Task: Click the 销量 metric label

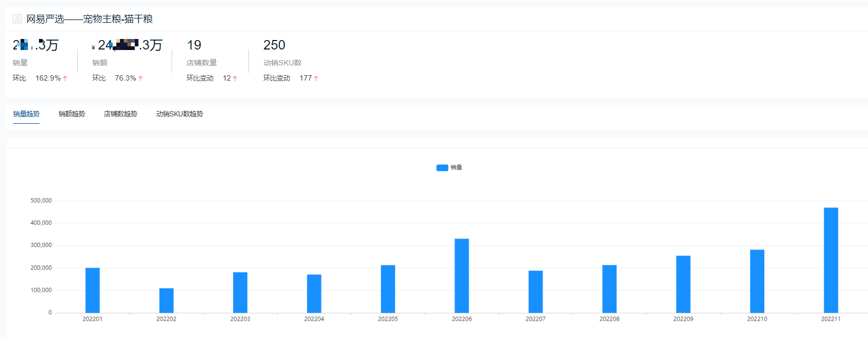Action: click(x=20, y=63)
